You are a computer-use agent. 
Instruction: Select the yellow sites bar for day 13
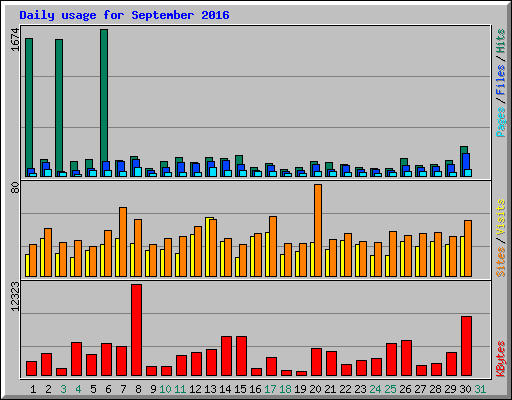208,247
